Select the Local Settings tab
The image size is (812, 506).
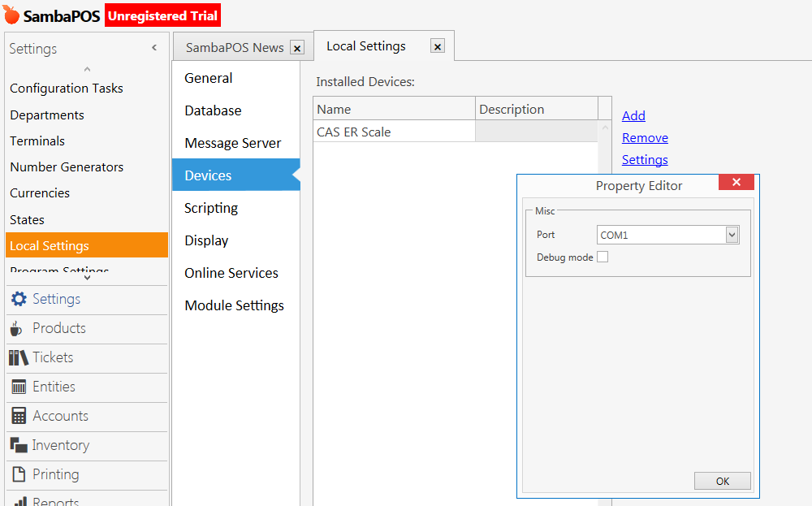tap(366, 46)
